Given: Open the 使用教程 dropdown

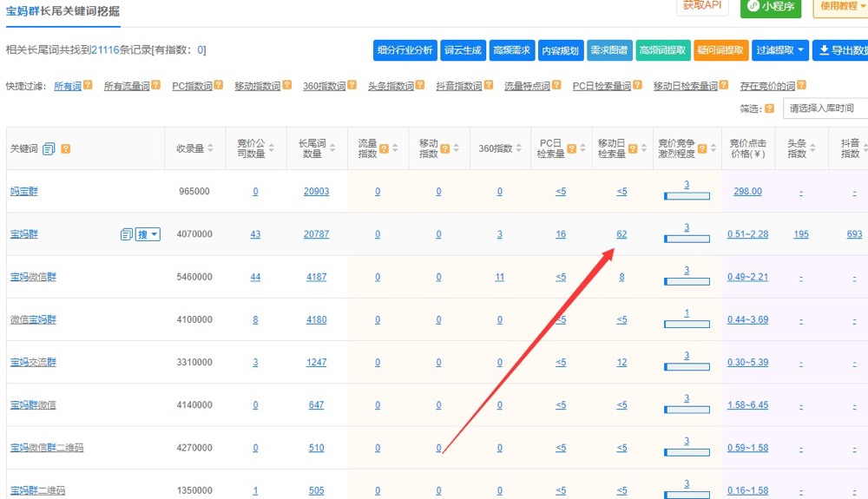Looking at the screenshot, I should point(841,7).
